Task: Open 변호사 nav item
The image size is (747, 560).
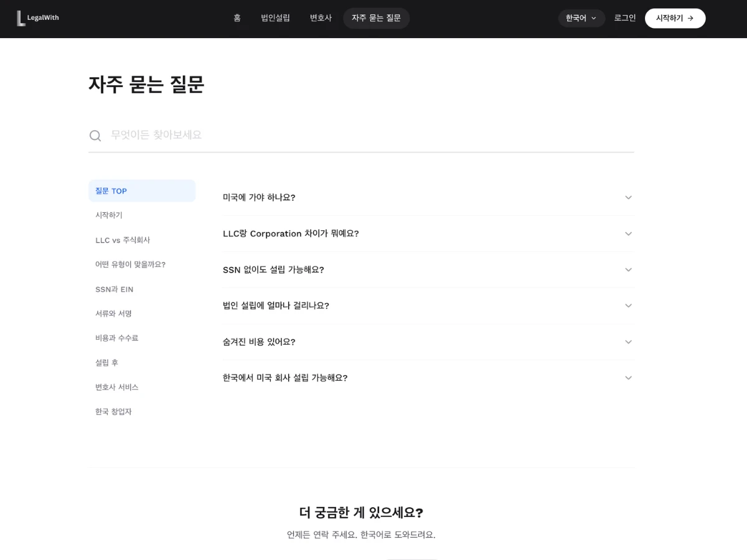Action: pyautogui.click(x=321, y=18)
